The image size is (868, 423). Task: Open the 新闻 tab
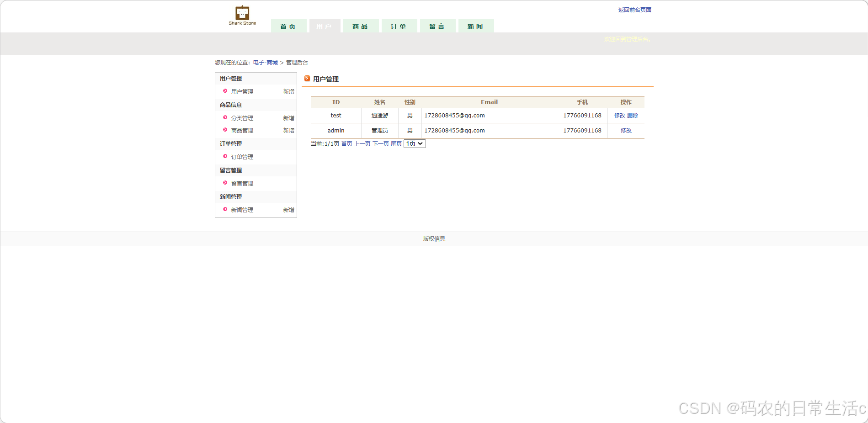point(476,26)
